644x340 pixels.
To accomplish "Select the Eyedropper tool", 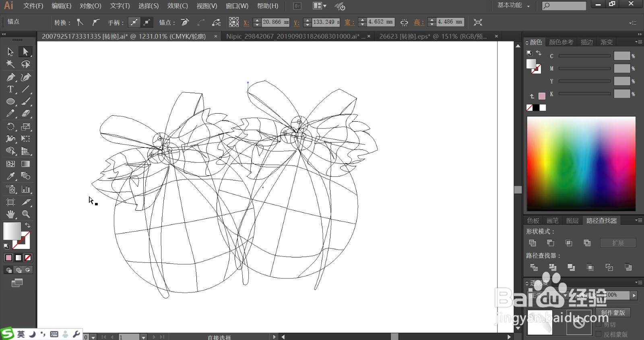I will point(10,176).
